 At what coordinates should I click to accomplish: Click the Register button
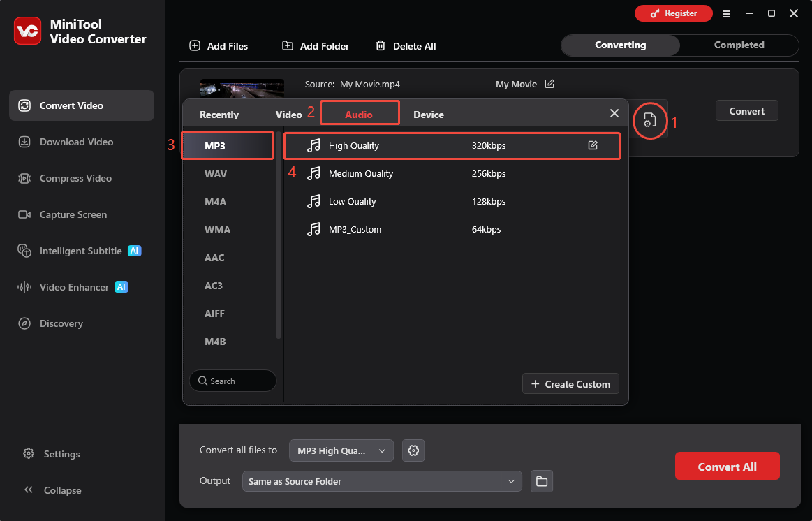673,13
